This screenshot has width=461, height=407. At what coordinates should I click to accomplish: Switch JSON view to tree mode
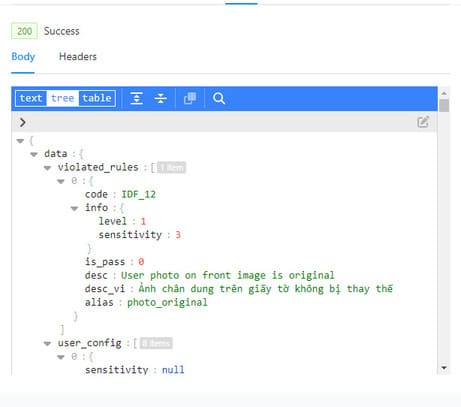click(x=62, y=98)
